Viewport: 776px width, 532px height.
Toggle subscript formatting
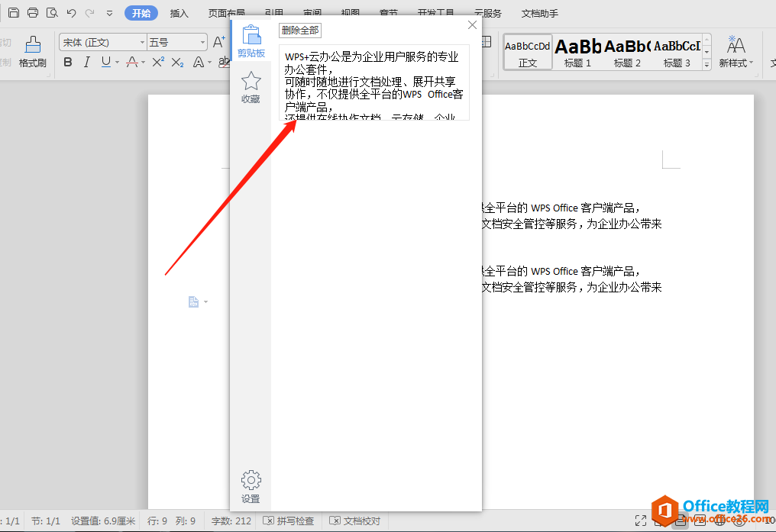(178, 63)
